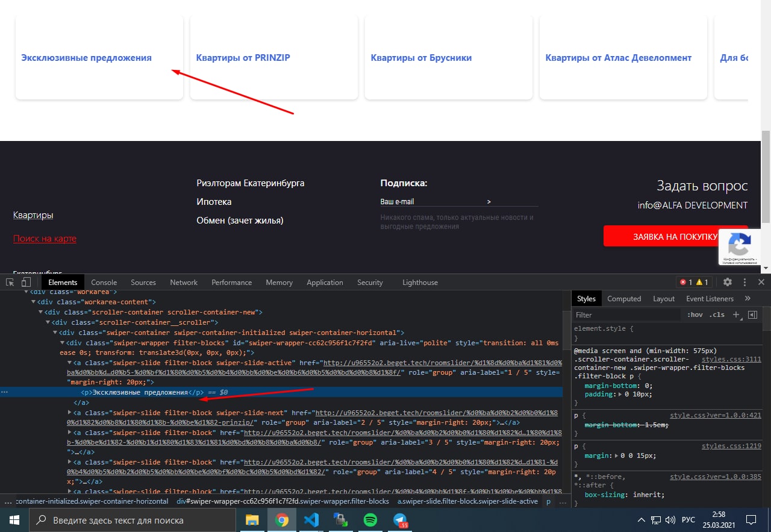Click breadcrumb div#swiper-wrapper-cc62c956f1c7f2fd
Viewport: 771px width, 532px height.
[283, 501]
